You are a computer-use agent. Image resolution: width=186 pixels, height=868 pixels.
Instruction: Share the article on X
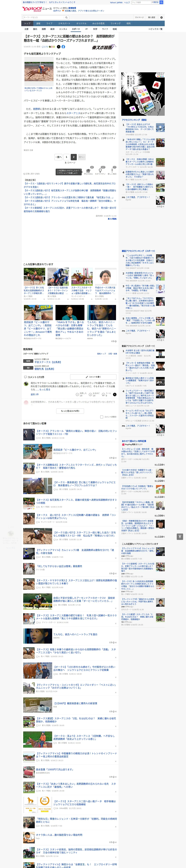(59, 47)
